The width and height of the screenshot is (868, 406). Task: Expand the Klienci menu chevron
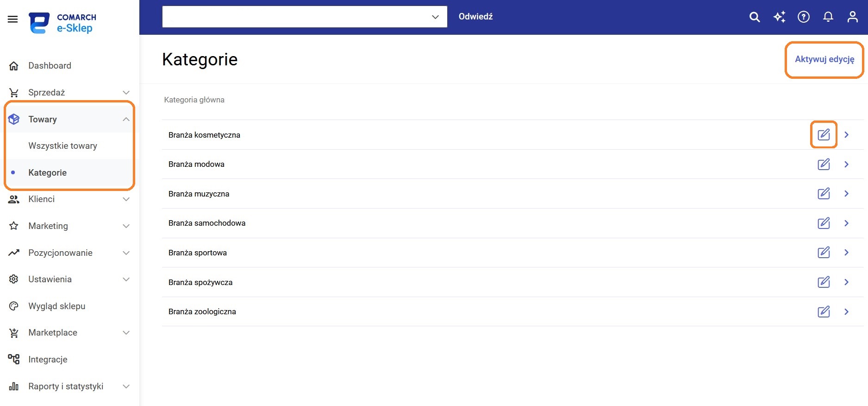pyautogui.click(x=126, y=199)
